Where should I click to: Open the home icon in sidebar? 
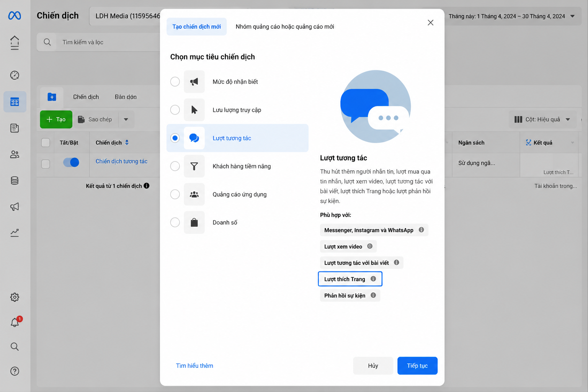coord(15,42)
